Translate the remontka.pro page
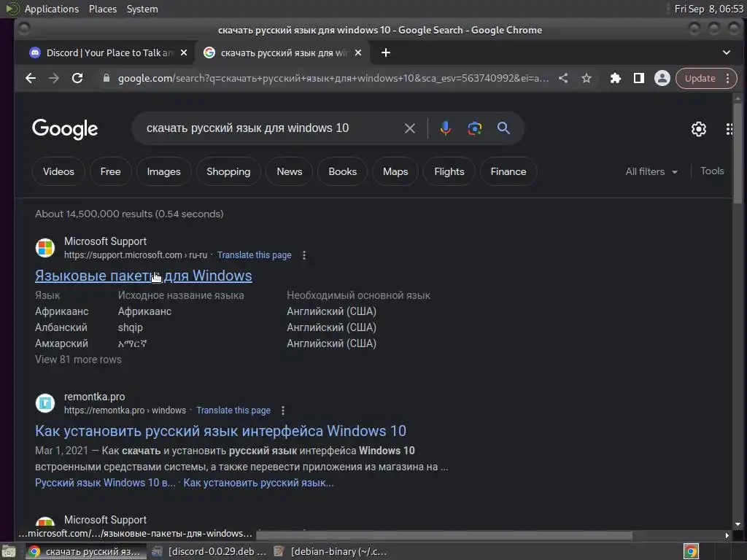This screenshot has width=747, height=560. pos(233,411)
